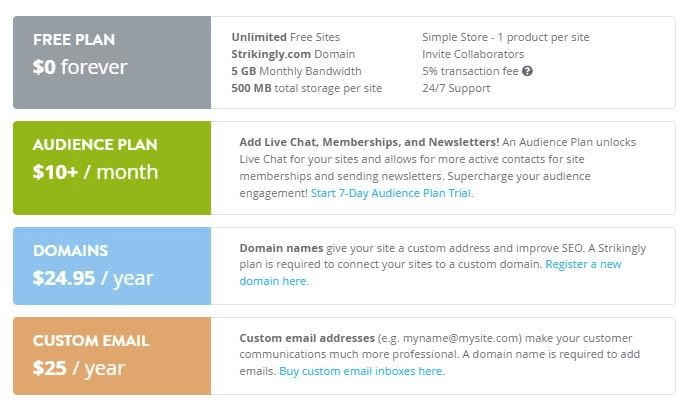Click the transaction fee help question mark icon

pos(527,71)
